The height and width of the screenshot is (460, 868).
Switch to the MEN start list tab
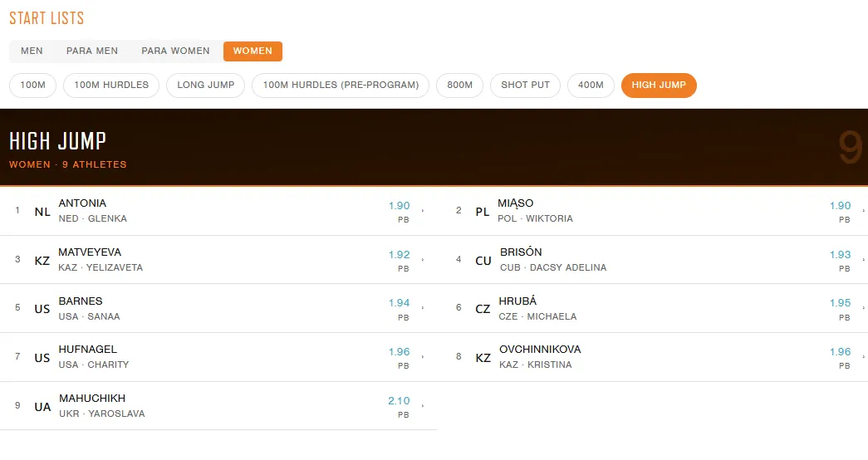[32, 51]
